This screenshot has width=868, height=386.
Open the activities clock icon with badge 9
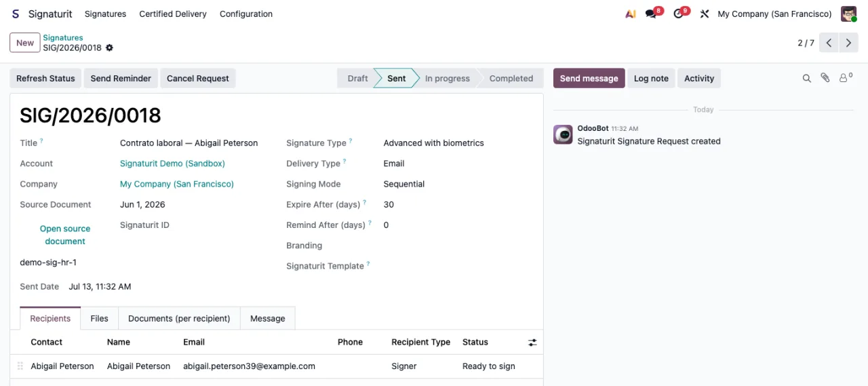pyautogui.click(x=678, y=14)
